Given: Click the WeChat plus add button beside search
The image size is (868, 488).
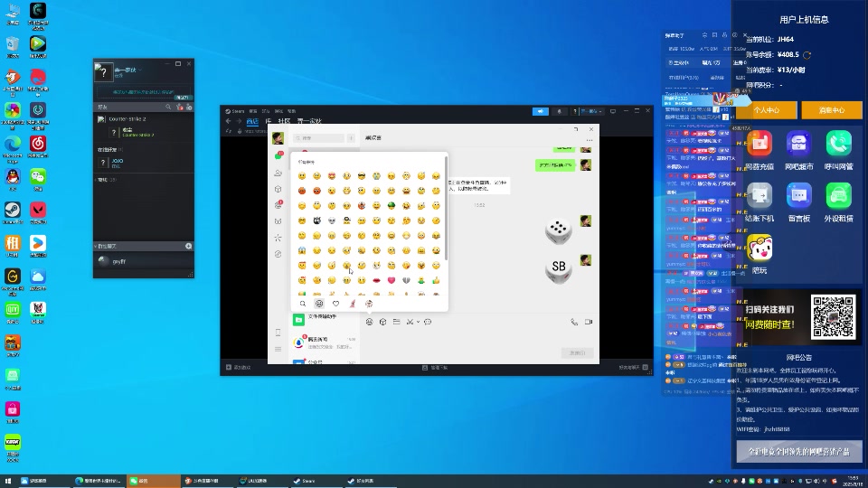Looking at the screenshot, I should (x=351, y=137).
